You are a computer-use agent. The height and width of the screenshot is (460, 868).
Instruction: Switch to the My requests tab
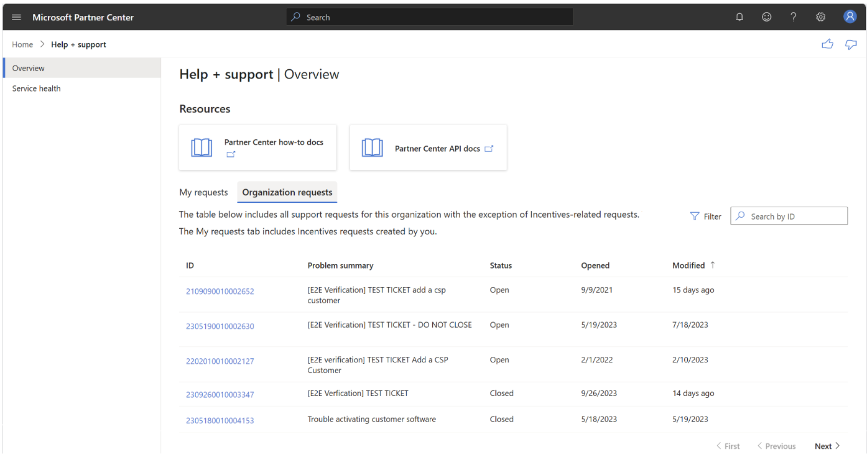[x=203, y=192]
